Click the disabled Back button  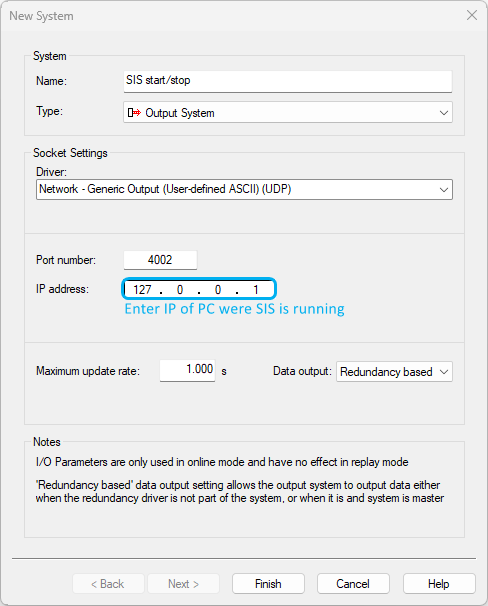pos(108,584)
